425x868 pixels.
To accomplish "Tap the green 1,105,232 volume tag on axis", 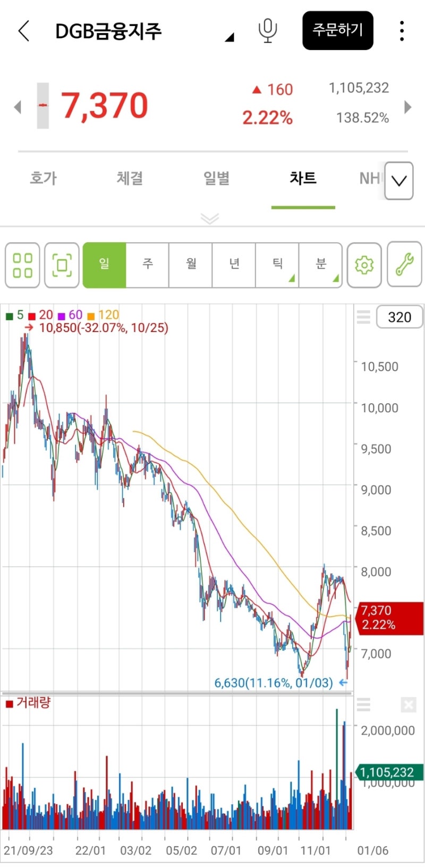I will 388,772.
